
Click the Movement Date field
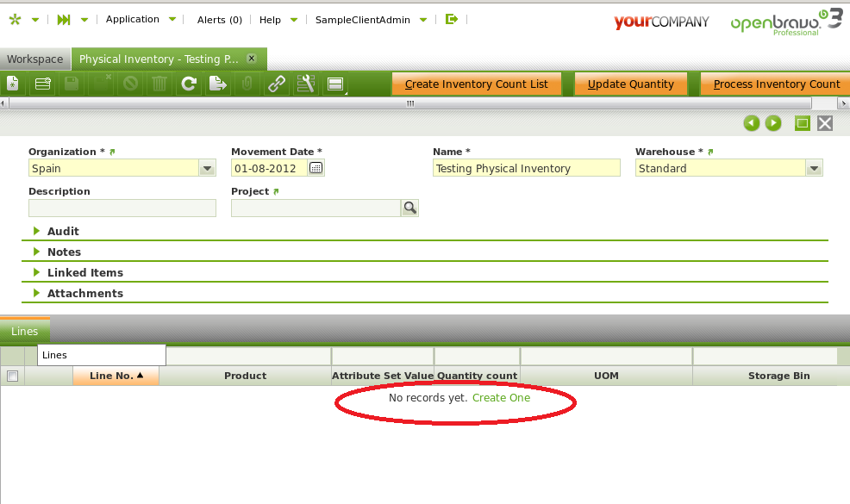click(270, 168)
